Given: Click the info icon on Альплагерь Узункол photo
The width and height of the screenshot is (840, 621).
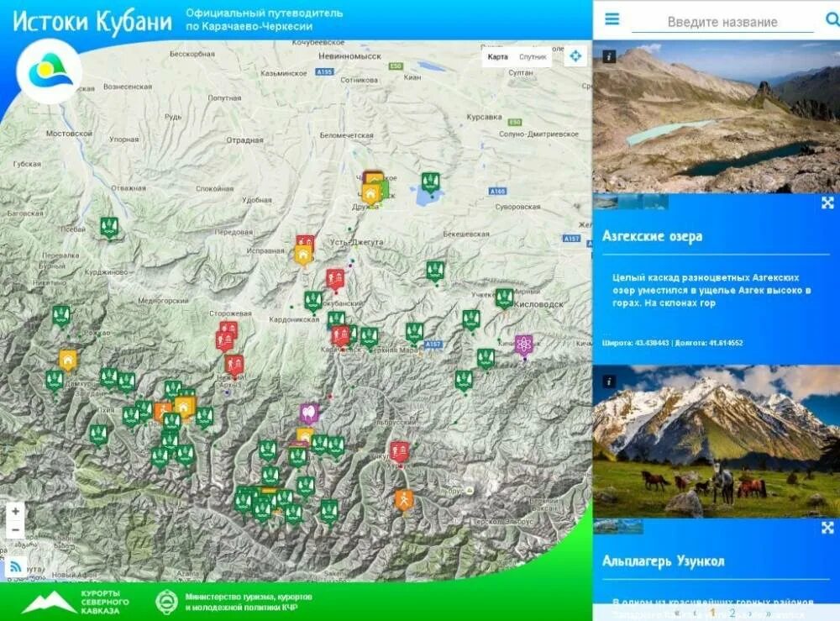Looking at the screenshot, I should point(608,382).
